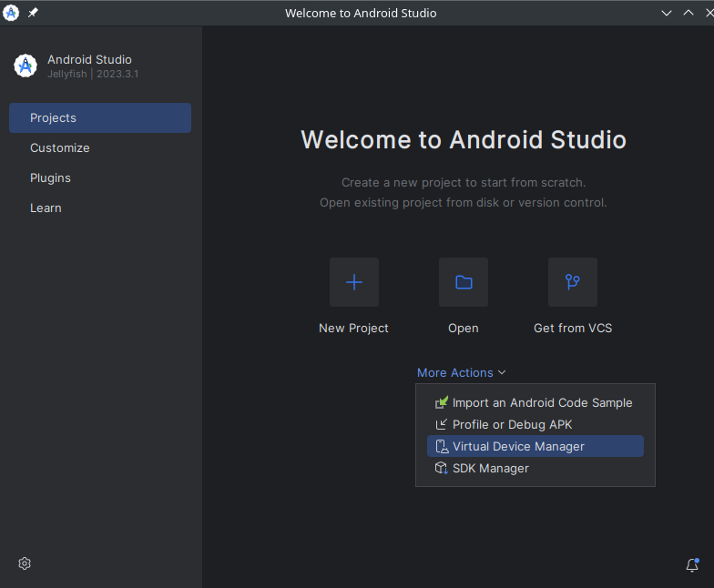The width and height of the screenshot is (714, 588).
Task: Click the New Project plus icon
Action: pos(354,282)
